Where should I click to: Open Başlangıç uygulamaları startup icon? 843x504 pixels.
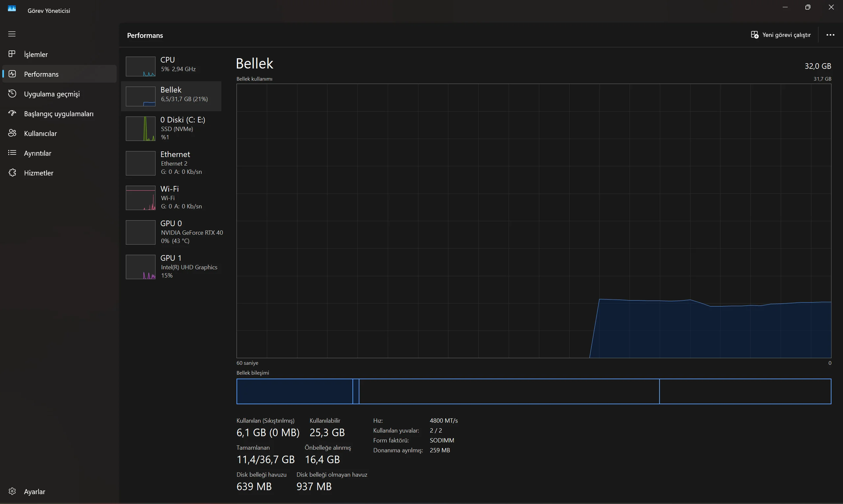[12, 114]
